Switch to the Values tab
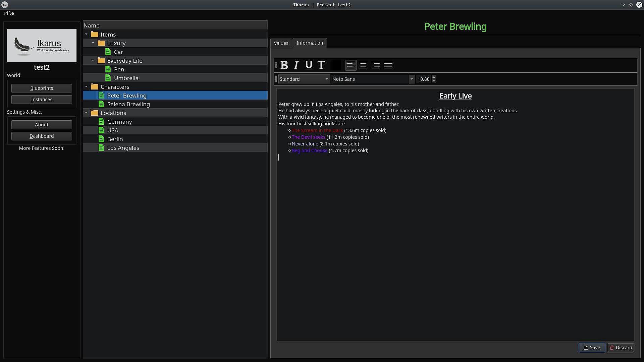The image size is (644, 362). click(x=281, y=43)
